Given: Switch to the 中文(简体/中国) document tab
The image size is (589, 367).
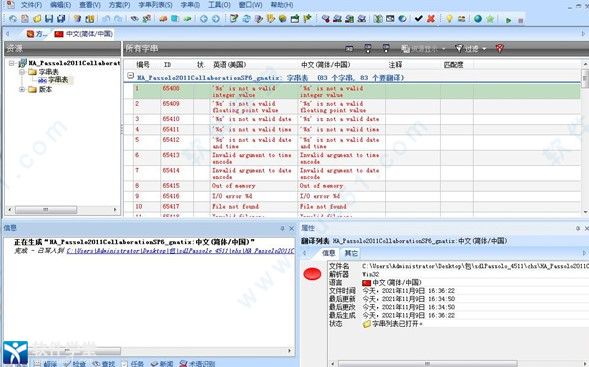Looking at the screenshot, I should tap(83, 34).
